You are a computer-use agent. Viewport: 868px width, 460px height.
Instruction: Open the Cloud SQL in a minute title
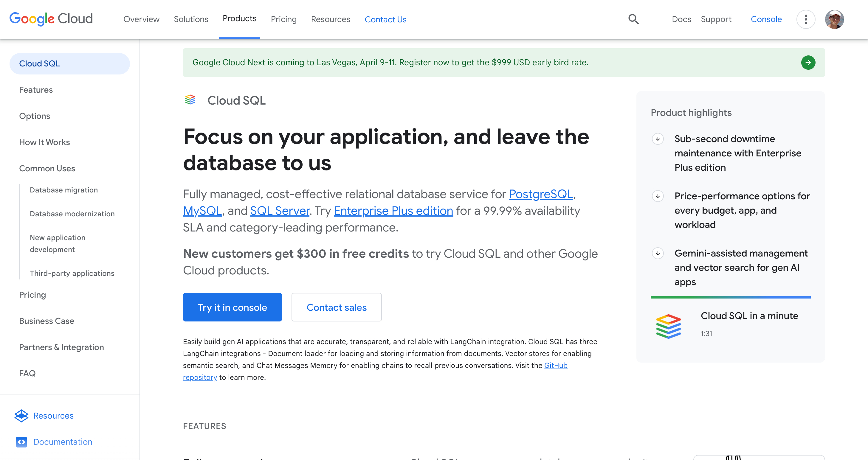tap(749, 316)
